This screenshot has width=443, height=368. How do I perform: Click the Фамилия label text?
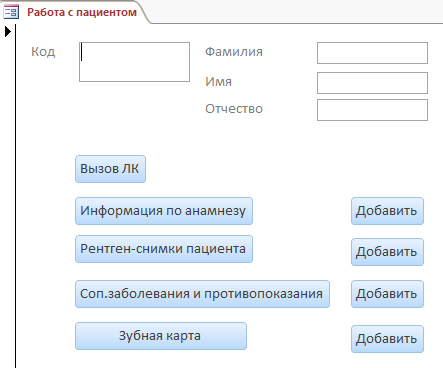(234, 52)
